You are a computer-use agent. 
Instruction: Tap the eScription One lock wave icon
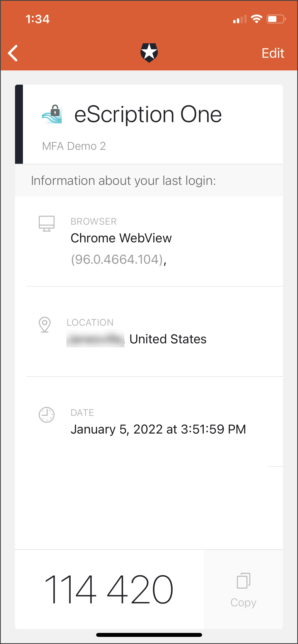pos(52,114)
